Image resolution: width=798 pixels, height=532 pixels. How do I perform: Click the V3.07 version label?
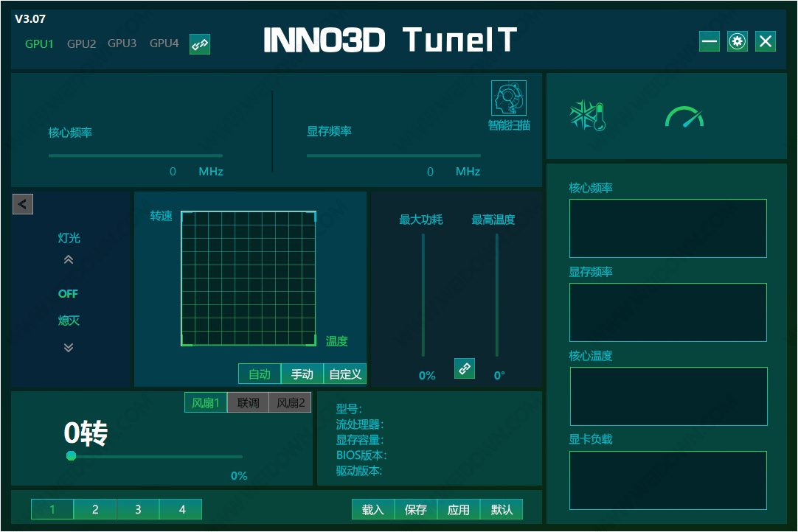click(30, 19)
